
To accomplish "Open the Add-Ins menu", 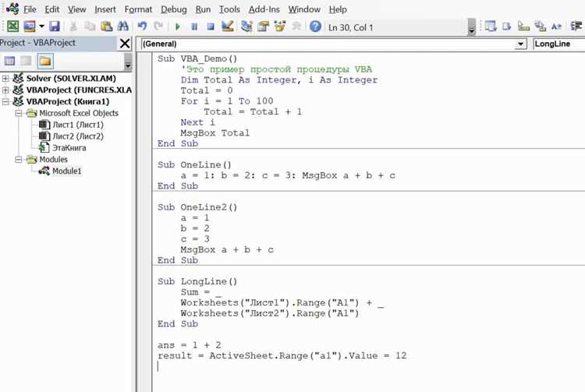I will coord(264,9).
